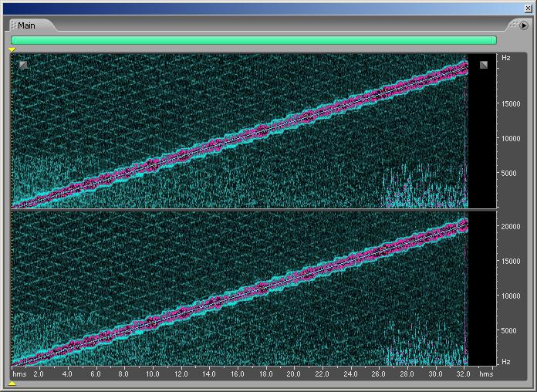
Task: Click 8.0 on the time ruler
Action: [x=123, y=373]
